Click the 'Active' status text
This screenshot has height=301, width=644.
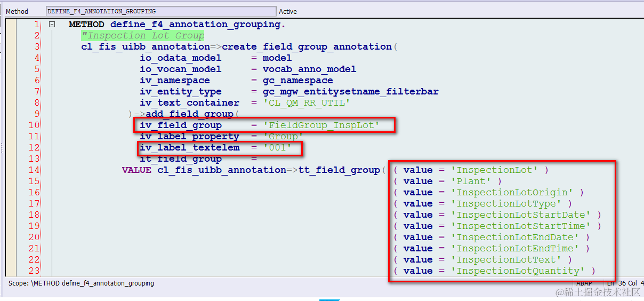288,11
